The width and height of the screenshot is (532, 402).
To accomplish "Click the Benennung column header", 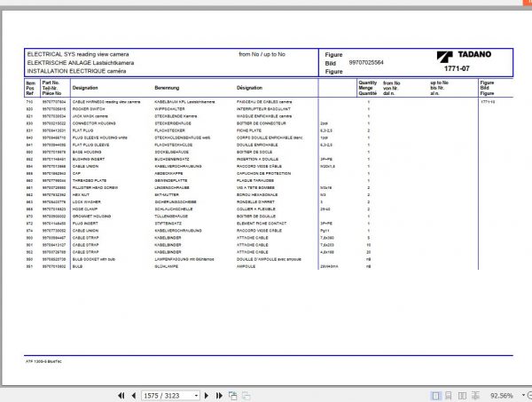I will (167, 88).
